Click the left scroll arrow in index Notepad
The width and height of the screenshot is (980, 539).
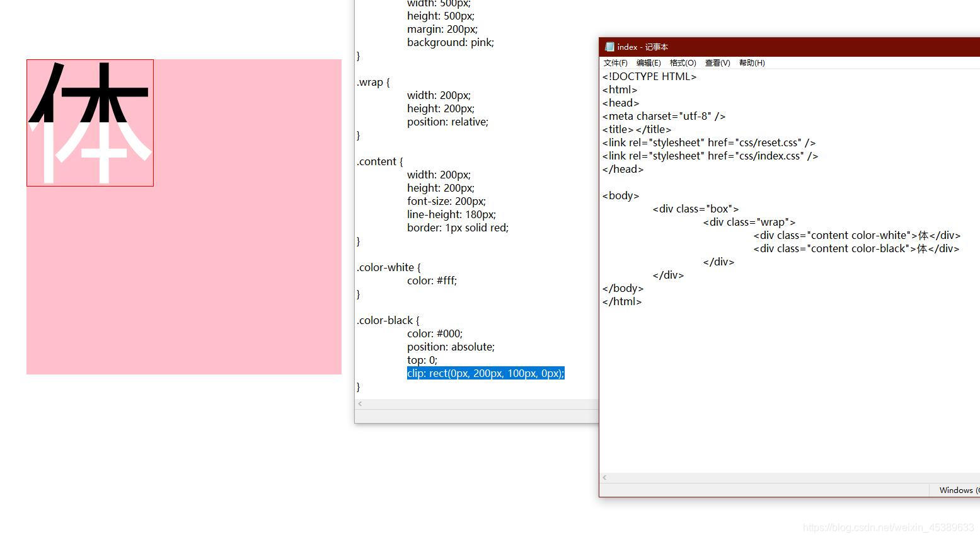point(604,478)
